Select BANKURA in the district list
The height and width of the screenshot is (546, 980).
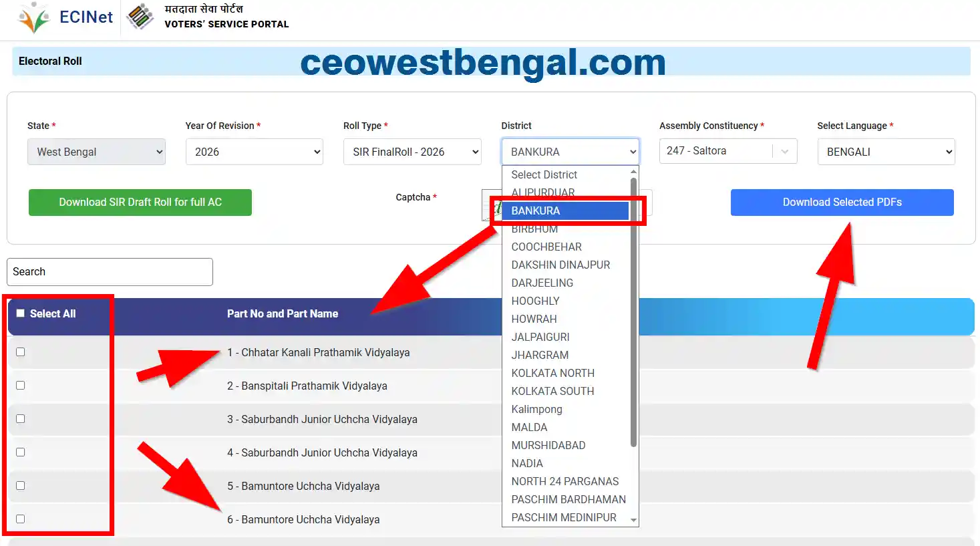(566, 211)
